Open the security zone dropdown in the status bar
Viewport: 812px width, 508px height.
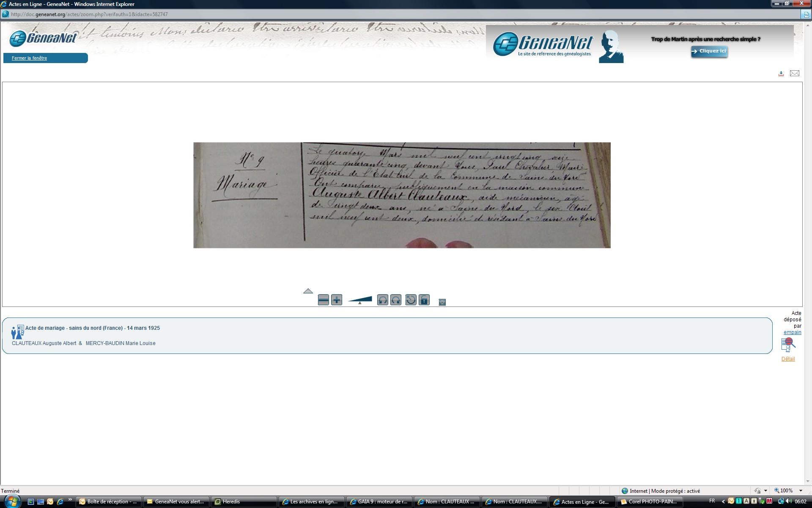coord(765,491)
